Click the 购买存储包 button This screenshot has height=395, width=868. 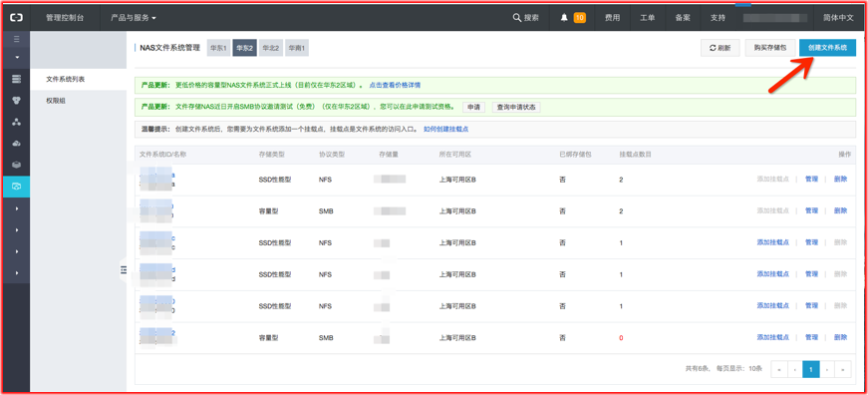770,48
